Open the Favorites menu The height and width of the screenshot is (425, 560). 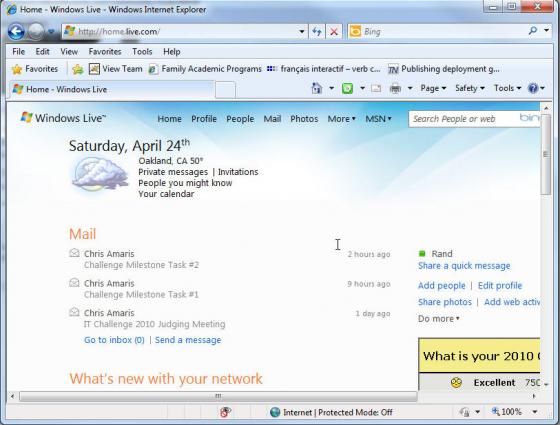pos(105,52)
